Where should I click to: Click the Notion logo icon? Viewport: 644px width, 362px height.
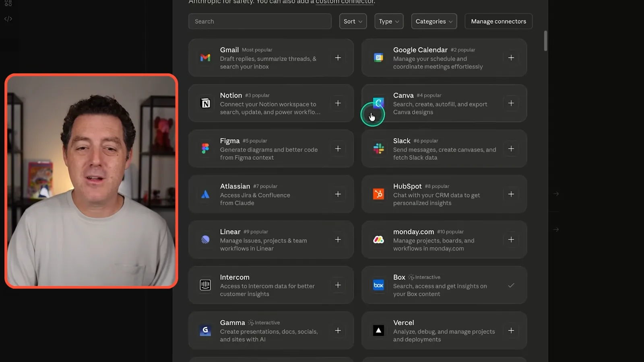[205, 103]
